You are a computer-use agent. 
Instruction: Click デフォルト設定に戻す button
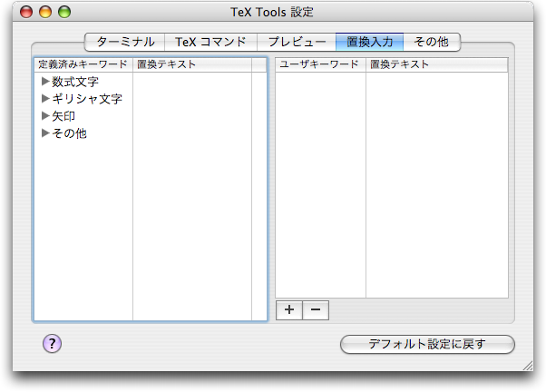click(427, 344)
